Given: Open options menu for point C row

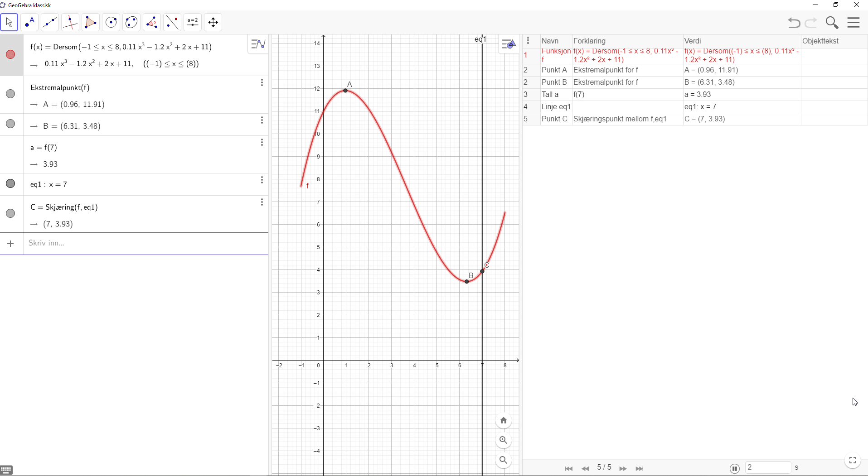Looking at the screenshot, I should 262,202.
